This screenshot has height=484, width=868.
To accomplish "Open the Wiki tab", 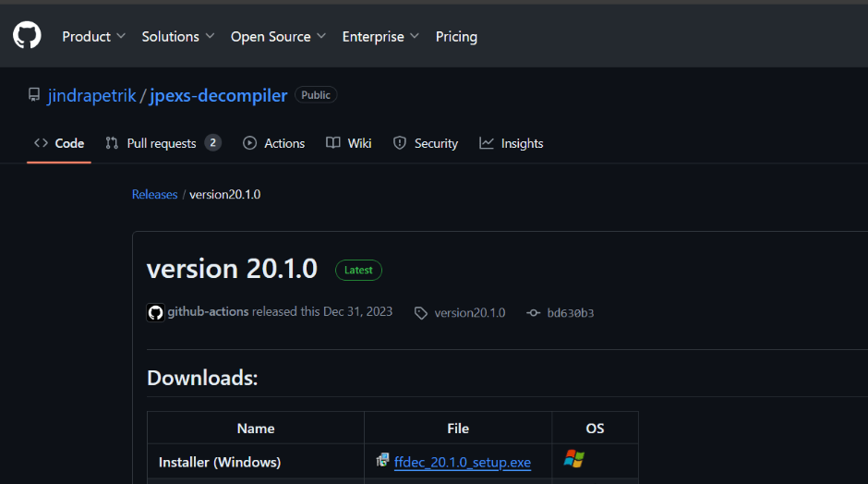I will point(349,143).
